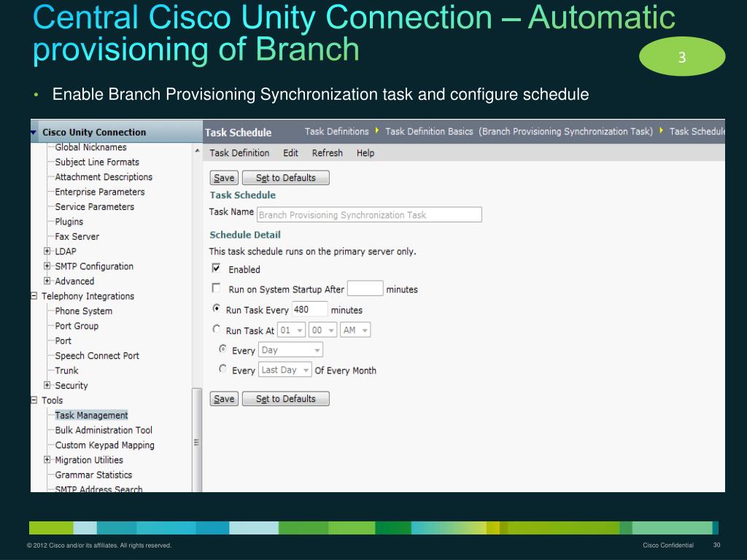The width and height of the screenshot is (747, 560).
Task: Open Bulk Administration Tool
Action: (x=104, y=430)
